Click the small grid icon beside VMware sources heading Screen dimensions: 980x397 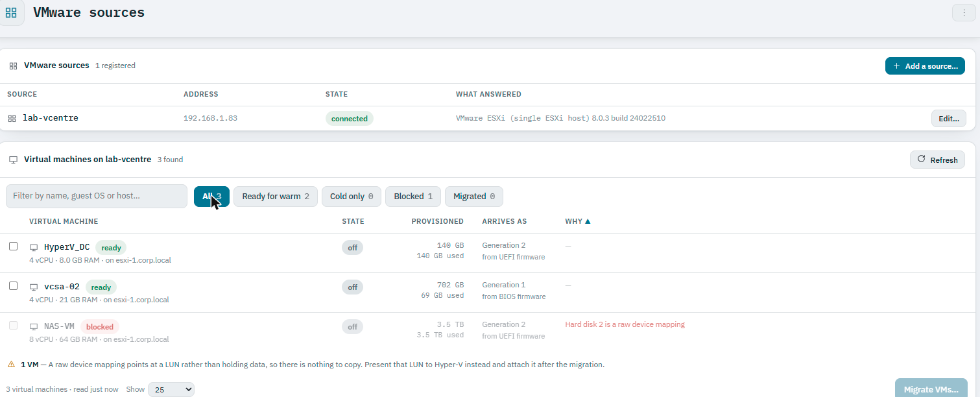point(13,66)
